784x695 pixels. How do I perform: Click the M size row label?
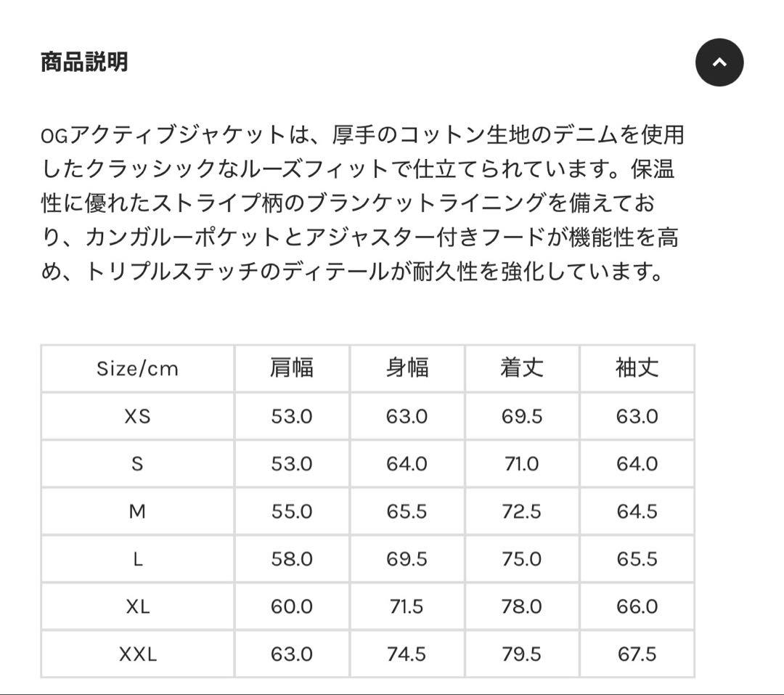click(x=137, y=511)
